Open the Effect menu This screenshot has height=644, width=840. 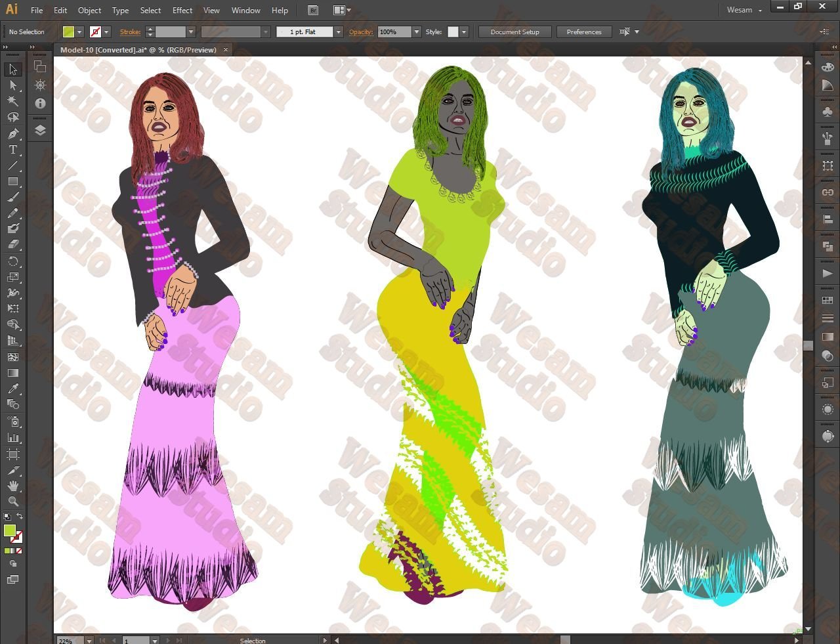tap(182, 11)
